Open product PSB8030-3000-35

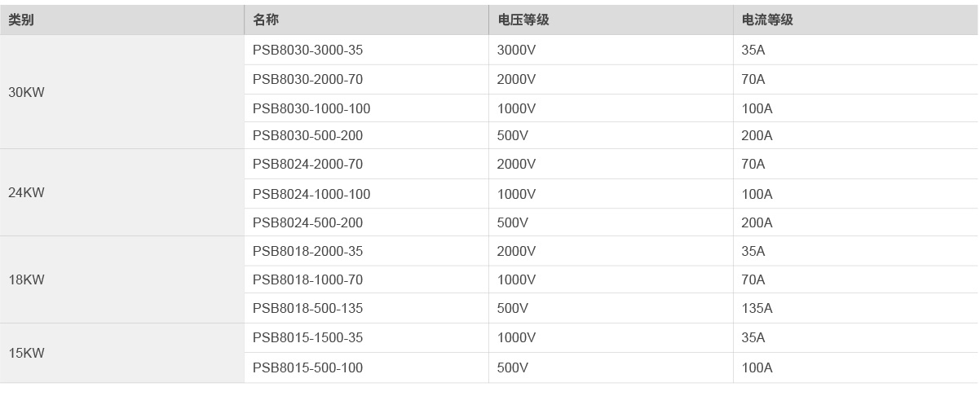coord(307,51)
